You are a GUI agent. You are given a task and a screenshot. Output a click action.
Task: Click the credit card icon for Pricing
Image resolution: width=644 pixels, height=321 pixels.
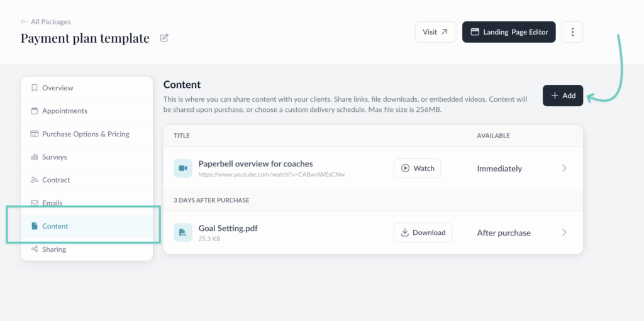pyautogui.click(x=35, y=134)
